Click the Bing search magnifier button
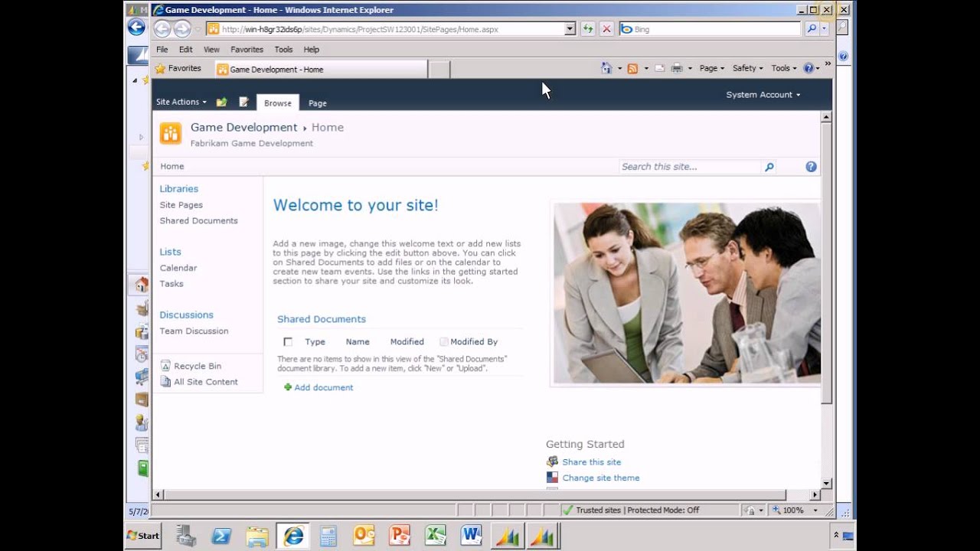Viewport: 980px width, 551px height. coord(812,29)
